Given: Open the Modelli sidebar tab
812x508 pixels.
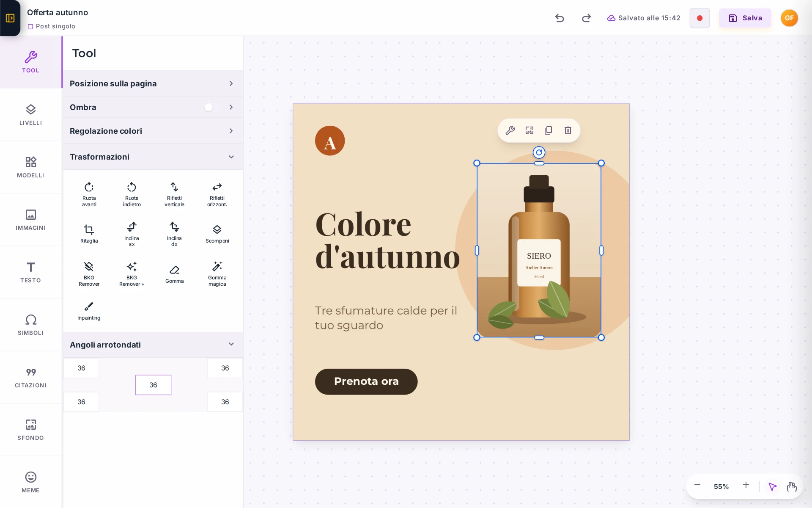Looking at the screenshot, I should pos(30,167).
